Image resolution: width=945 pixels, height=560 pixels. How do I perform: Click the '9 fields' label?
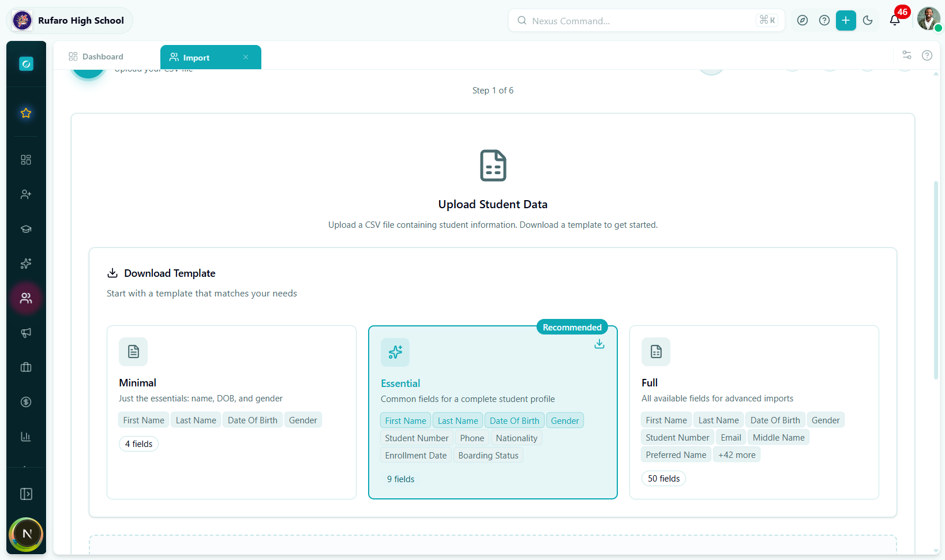tap(400, 479)
